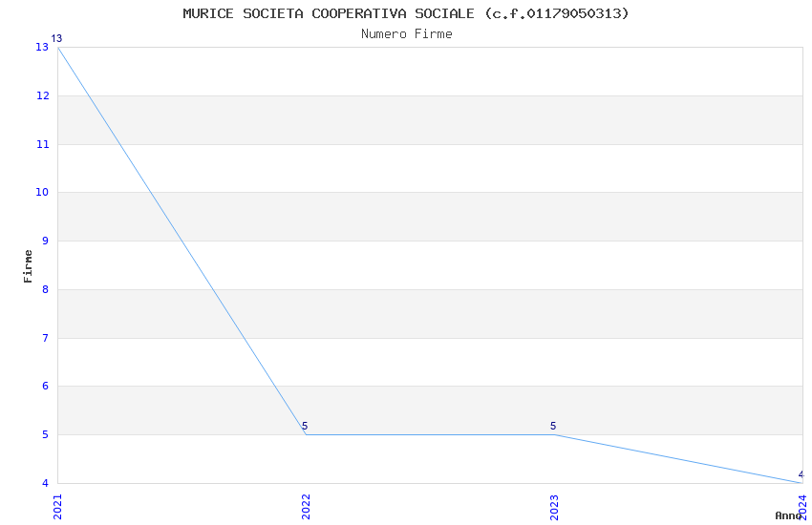Click the y-axis tick label 8

pyautogui.click(x=46, y=289)
